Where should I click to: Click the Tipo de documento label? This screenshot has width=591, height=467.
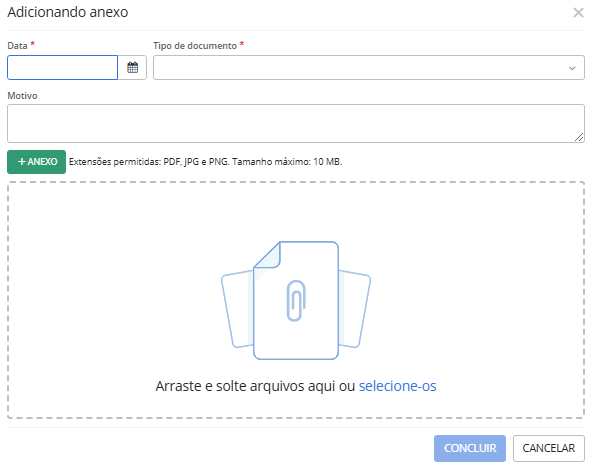pos(195,46)
